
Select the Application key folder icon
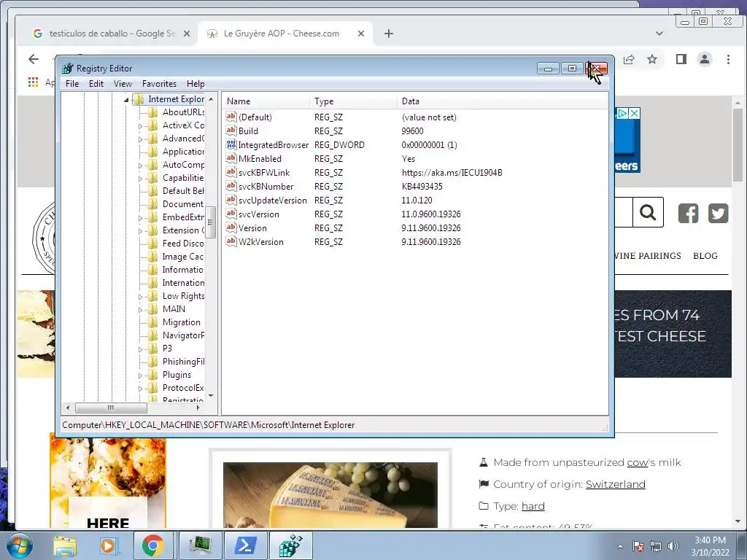(153, 152)
